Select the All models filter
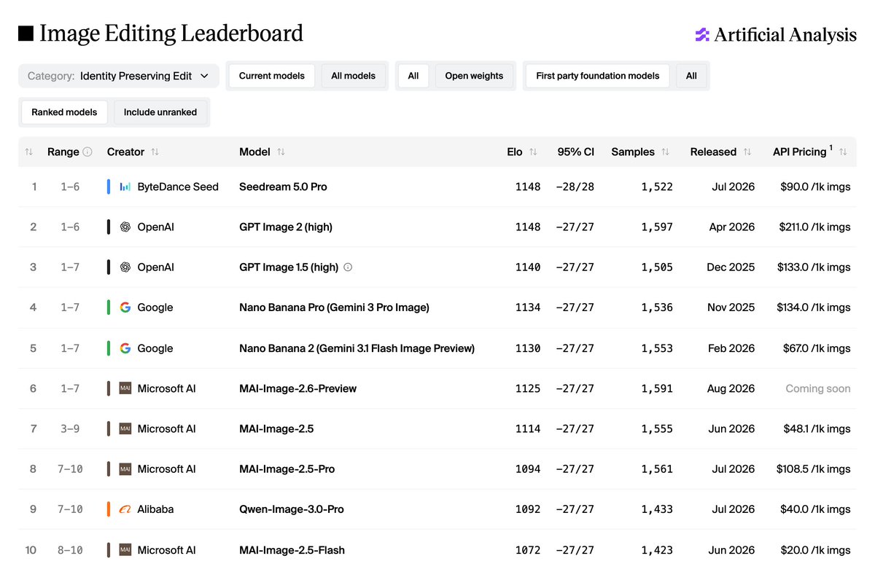 [354, 76]
